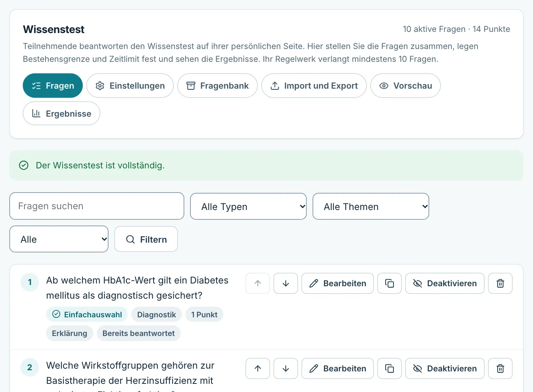Click the Filtern button
Screen dimensions: 533x392
(146, 239)
